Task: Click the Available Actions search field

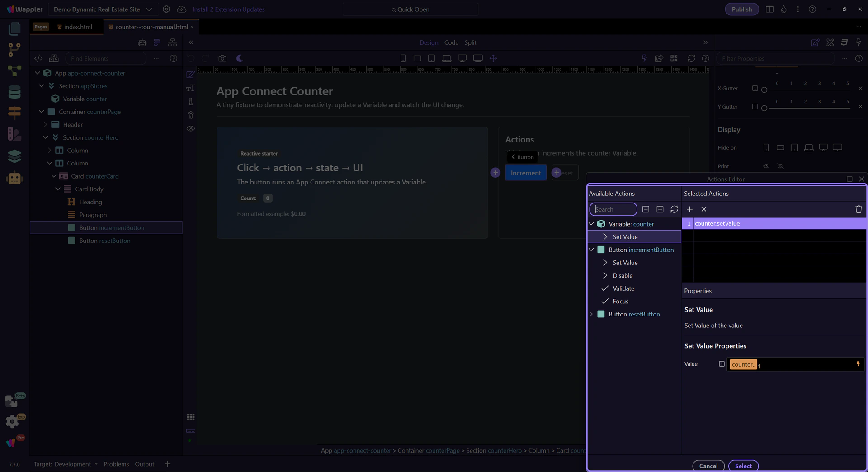Action: coord(613,209)
